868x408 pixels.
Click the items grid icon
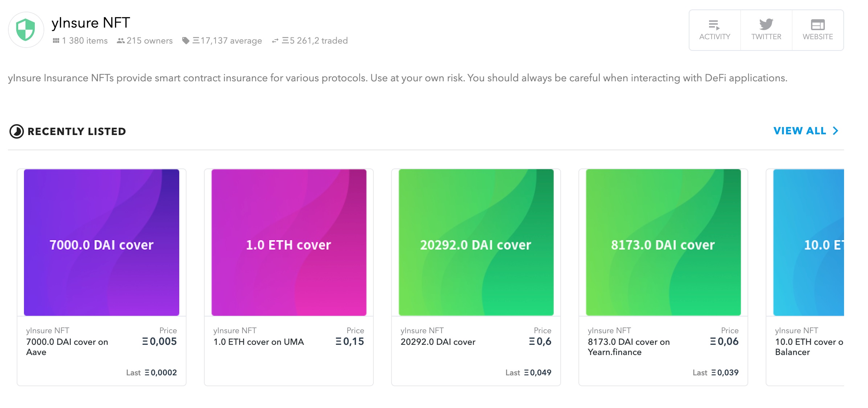[x=56, y=41]
